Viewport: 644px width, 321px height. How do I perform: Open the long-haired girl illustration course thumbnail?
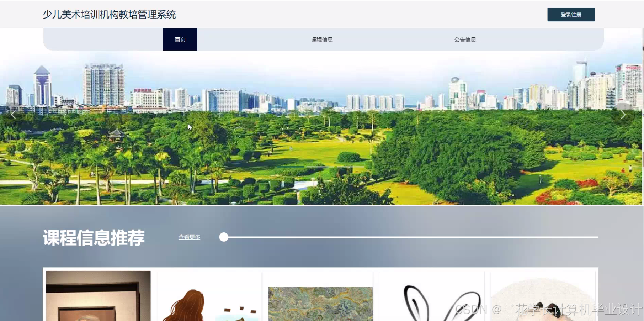click(209, 296)
